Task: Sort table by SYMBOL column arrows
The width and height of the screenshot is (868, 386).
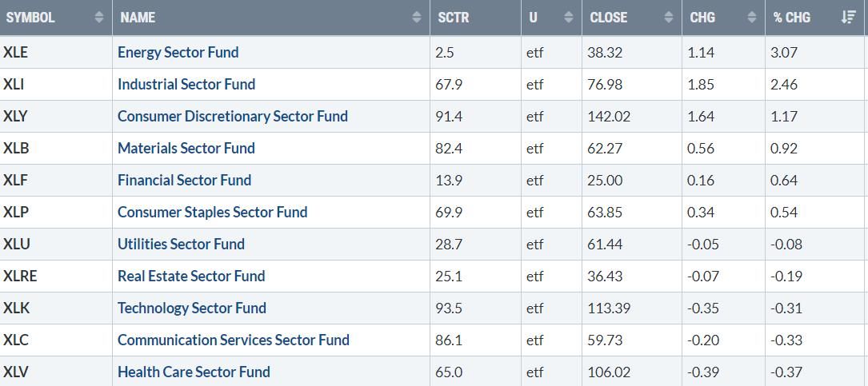Action: coord(99,18)
